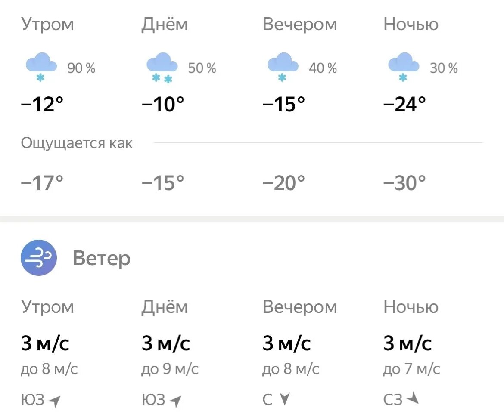Select the Ветер section heading
The image size is (504, 420).
(102, 258)
